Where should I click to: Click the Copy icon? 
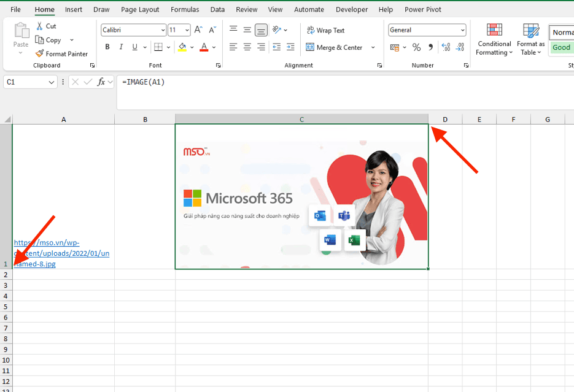pos(39,39)
